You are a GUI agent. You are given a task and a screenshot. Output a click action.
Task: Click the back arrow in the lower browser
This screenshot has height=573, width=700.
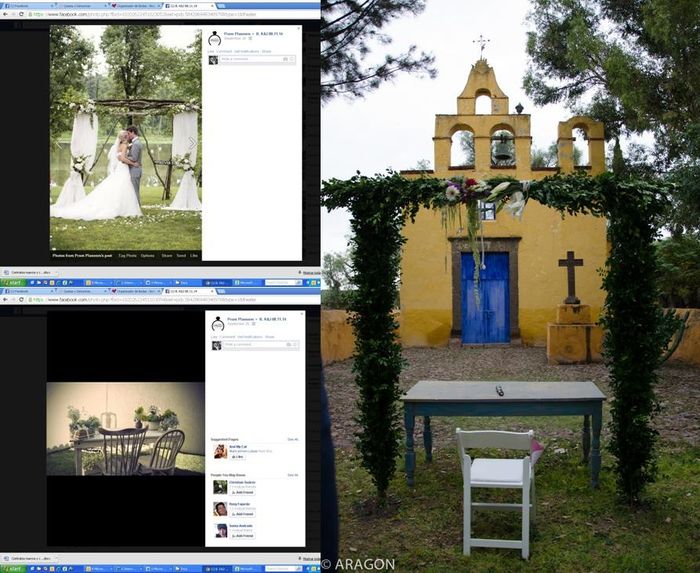pos(5,299)
